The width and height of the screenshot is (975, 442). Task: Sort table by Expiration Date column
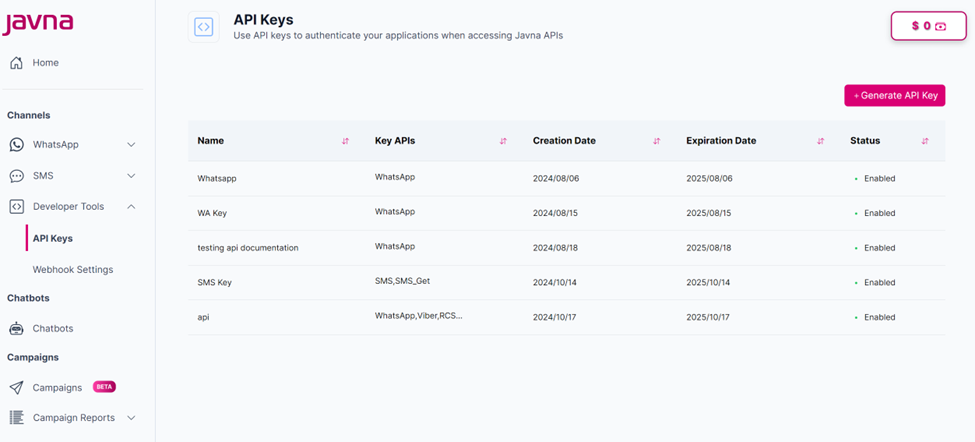click(x=820, y=141)
